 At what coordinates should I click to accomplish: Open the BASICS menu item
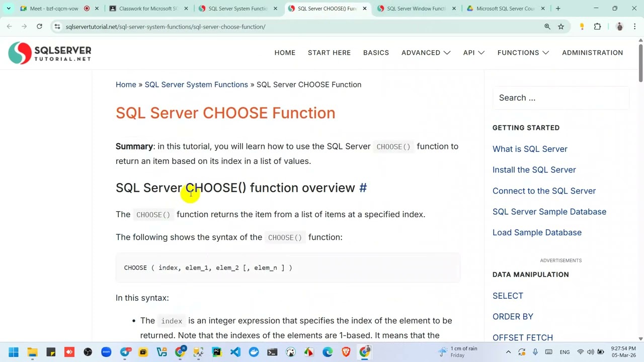tap(376, 52)
